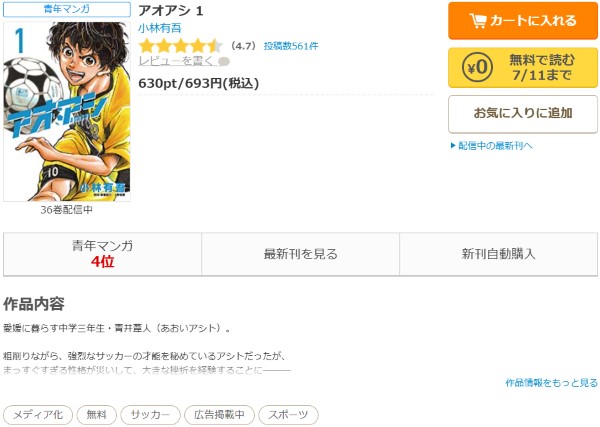Viewport: 600px width, 427px height.
Task: Click the star rating display
Action: 181,46
